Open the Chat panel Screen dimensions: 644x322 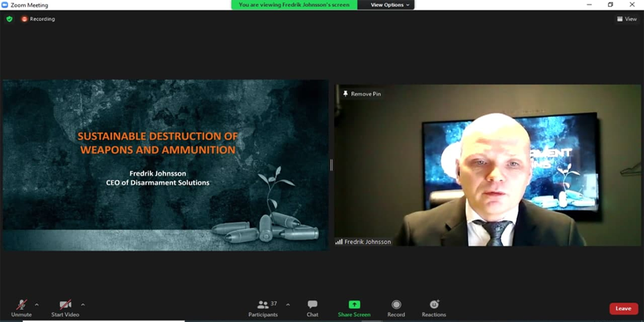[x=312, y=308]
